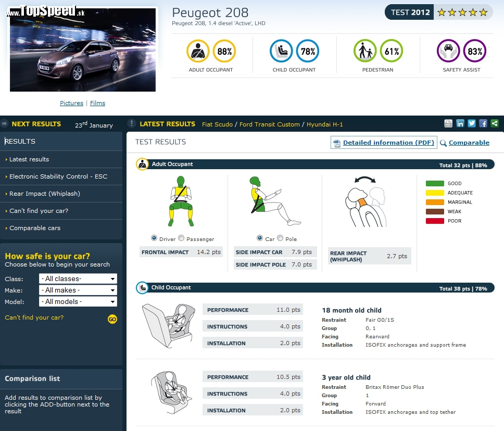Open the Class dropdown showing All classes
The width and height of the screenshot is (504, 431).
point(78,278)
